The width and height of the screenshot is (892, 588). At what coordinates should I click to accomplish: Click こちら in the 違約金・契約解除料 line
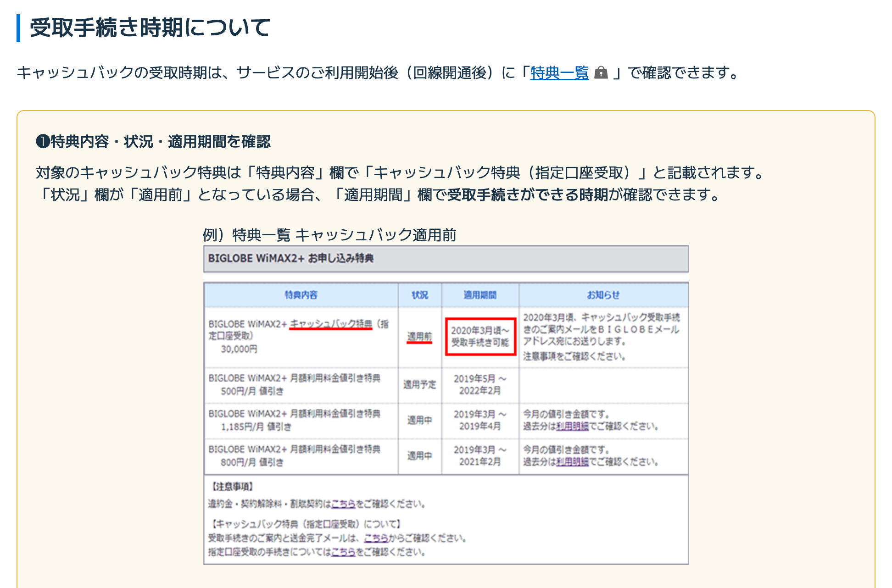(x=343, y=504)
